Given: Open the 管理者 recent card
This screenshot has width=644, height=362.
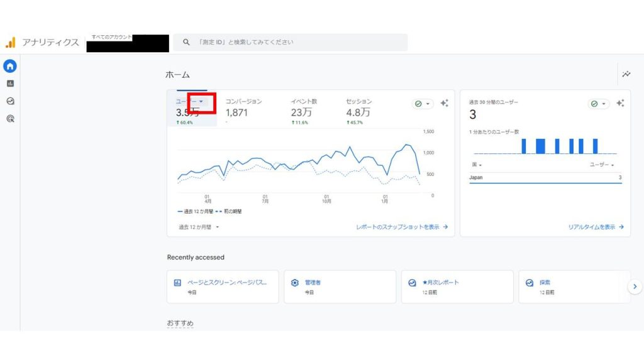Looking at the screenshot, I should (340, 287).
